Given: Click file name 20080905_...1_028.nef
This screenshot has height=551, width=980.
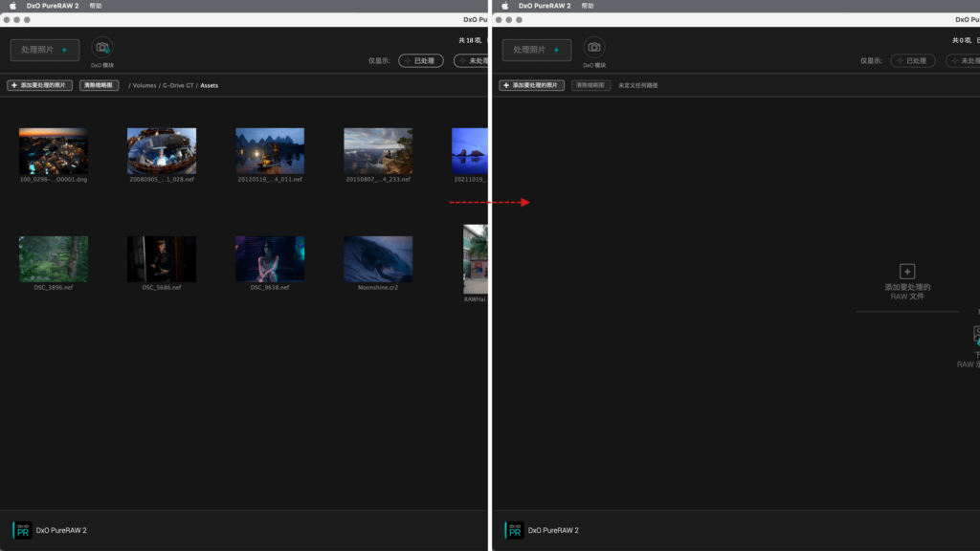Looking at the screenshot, I should (161, 179).
